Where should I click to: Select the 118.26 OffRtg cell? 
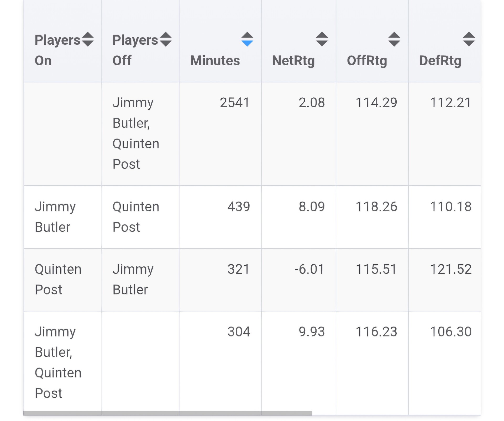(x=372, y=217)
